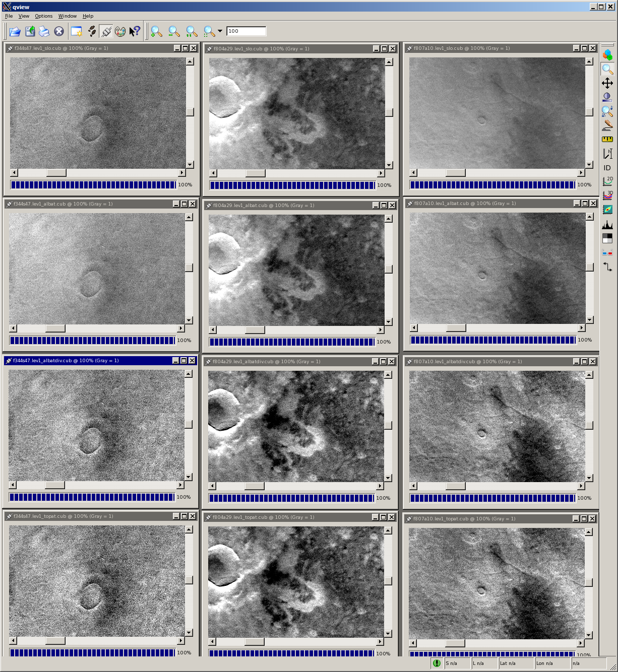The width and height of the screenshot is (618, 672).
Task: Toggle the Zoom tool in right toolpad
Action: click(x=607, y=69)
